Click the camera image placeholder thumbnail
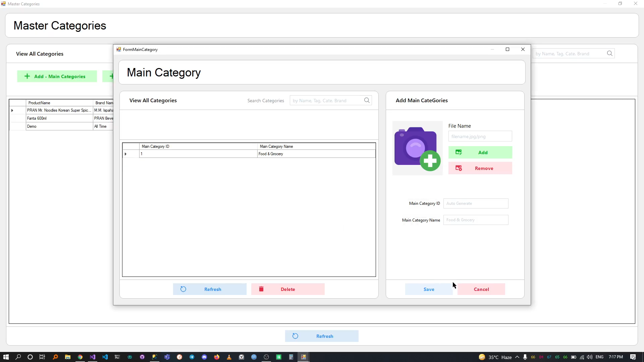 click(x=417, y=148)
